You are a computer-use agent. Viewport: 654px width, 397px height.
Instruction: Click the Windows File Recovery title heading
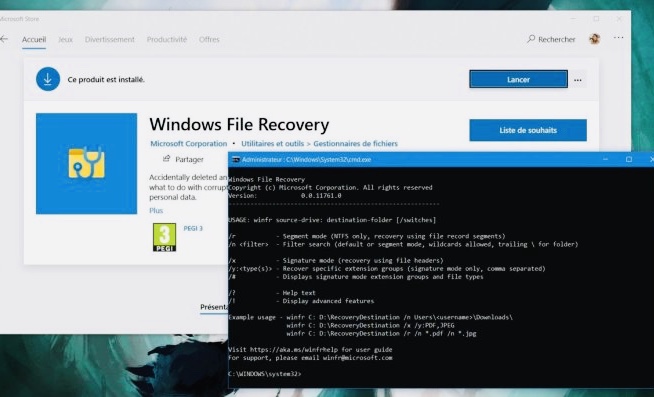tap(239, 125)
